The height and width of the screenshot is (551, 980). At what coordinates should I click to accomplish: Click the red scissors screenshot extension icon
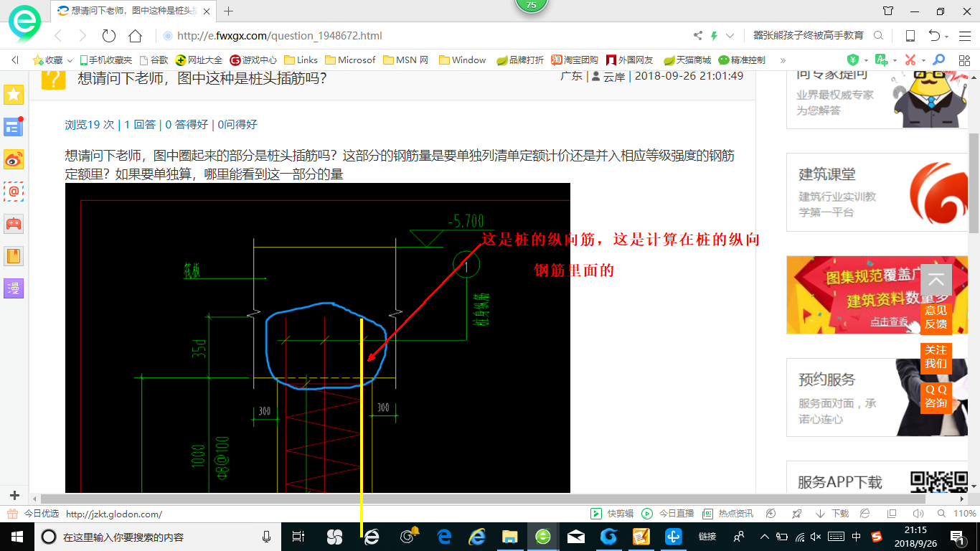point(910,60)
